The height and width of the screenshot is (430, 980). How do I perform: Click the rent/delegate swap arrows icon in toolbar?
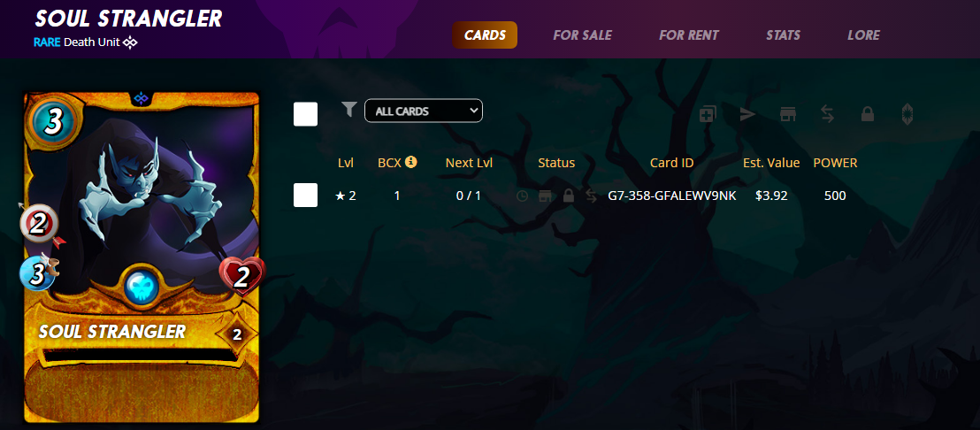pyautogui.click(x=828, y=114)
